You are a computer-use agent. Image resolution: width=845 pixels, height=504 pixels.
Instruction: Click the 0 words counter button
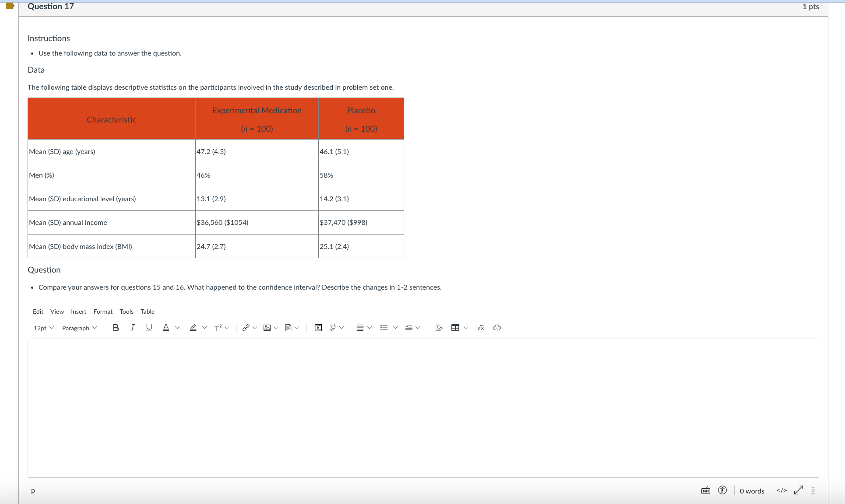752,491
